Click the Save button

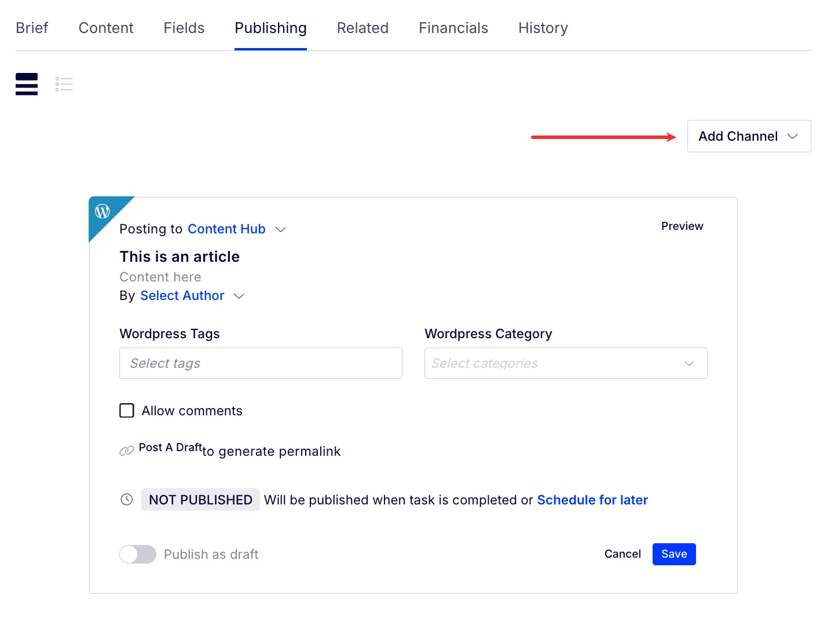[x=674, y=554]
